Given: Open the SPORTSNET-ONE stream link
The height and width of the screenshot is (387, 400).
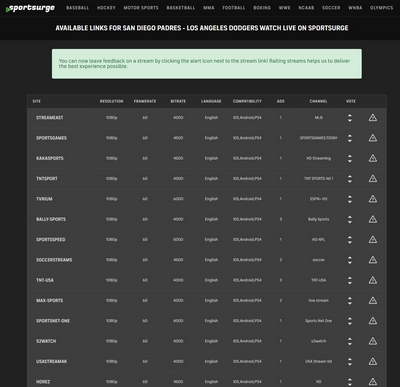Looking at the screenshot, I should tap(53, 321).
